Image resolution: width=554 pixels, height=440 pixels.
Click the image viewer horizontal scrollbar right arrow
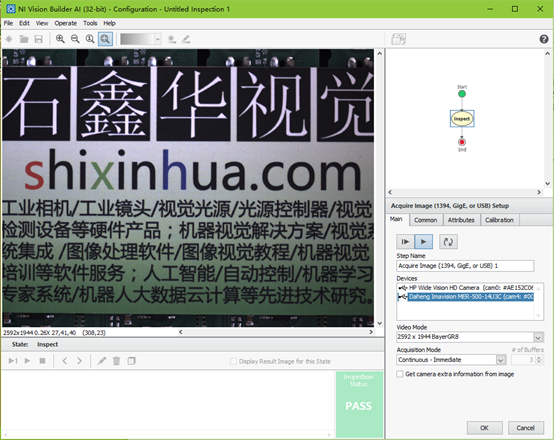click(x=371, y=332)
